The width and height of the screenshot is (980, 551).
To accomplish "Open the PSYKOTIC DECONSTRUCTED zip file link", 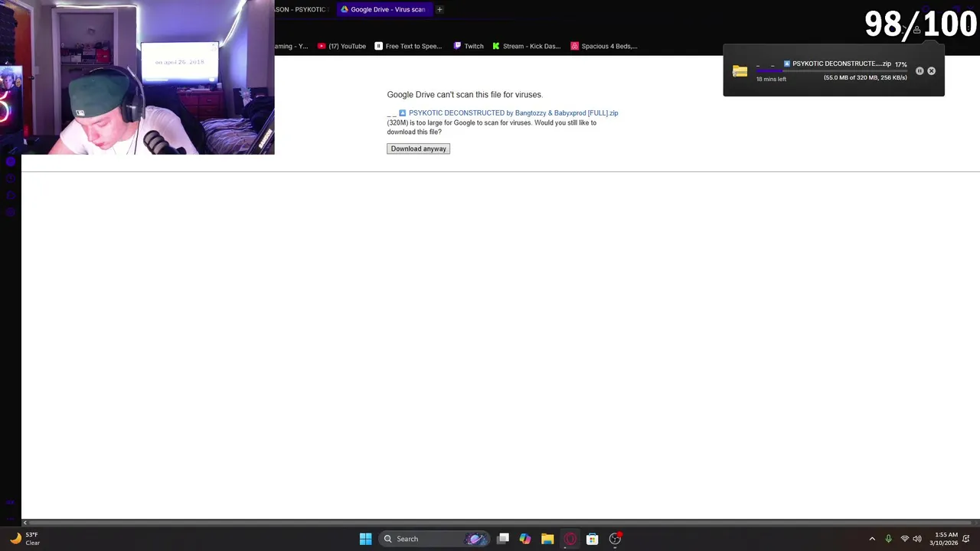I will click(x=513, y=112).
